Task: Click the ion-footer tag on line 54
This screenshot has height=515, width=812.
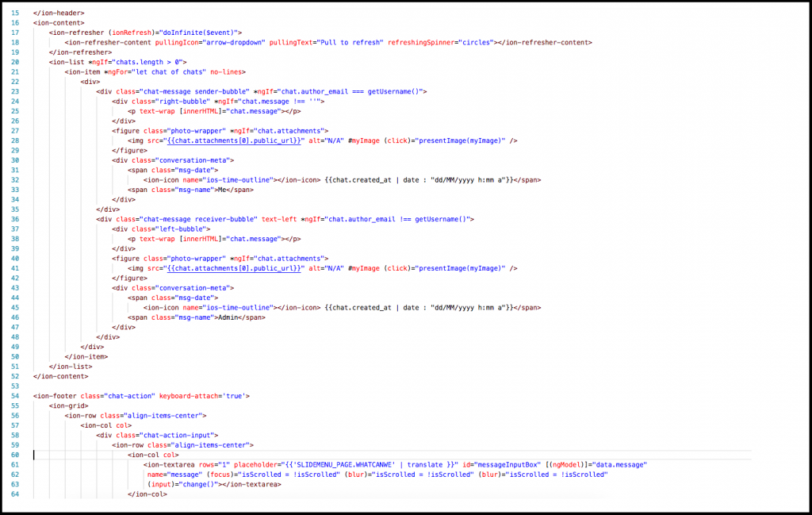Action: [x=56, y=395]
